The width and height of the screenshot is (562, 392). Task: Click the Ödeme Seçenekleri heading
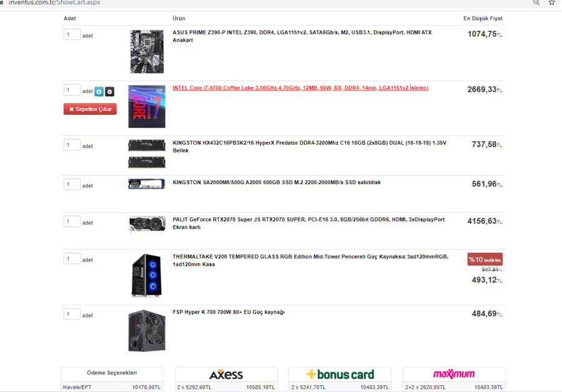tap(112, 373)
